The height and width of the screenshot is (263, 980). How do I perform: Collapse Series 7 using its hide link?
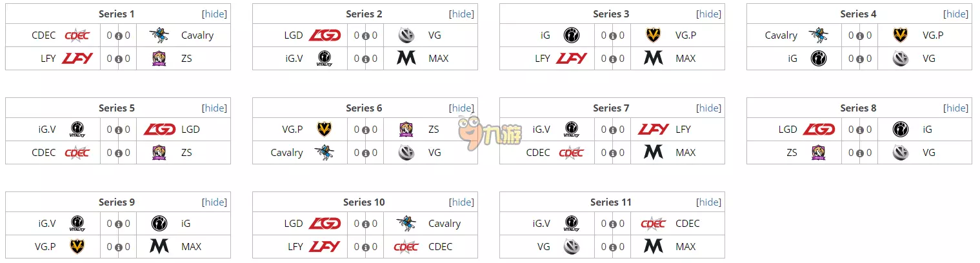point(709,108)
